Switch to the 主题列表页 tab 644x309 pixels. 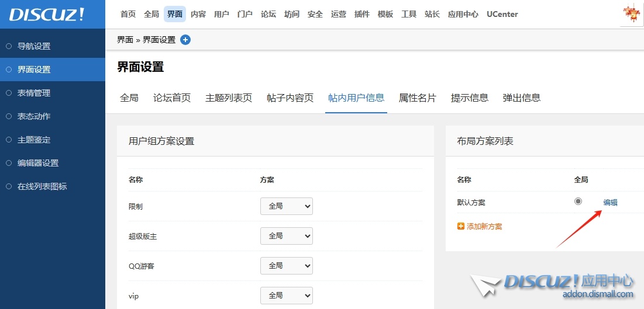point(228,98)
